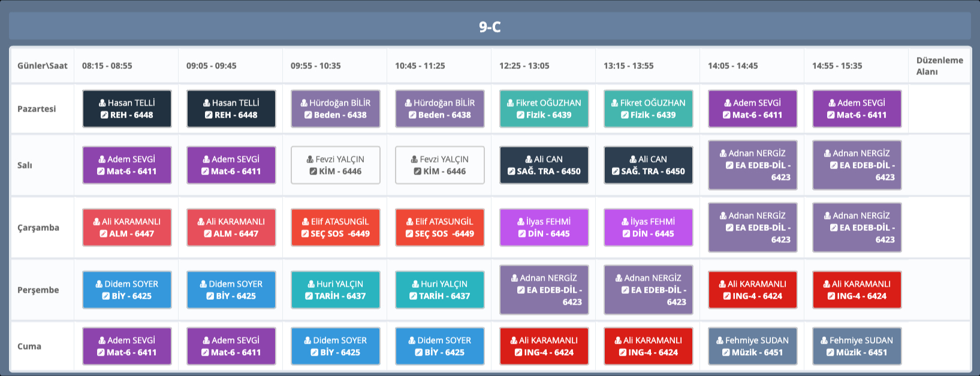Viewport: 980px width, 376px height.
Task: Click the Düzenleme Alanı column header
Action: [x=939, y=66]
